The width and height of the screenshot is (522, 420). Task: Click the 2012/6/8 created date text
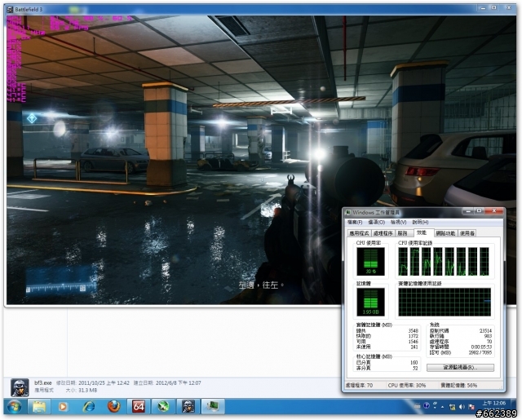[178, 382]
